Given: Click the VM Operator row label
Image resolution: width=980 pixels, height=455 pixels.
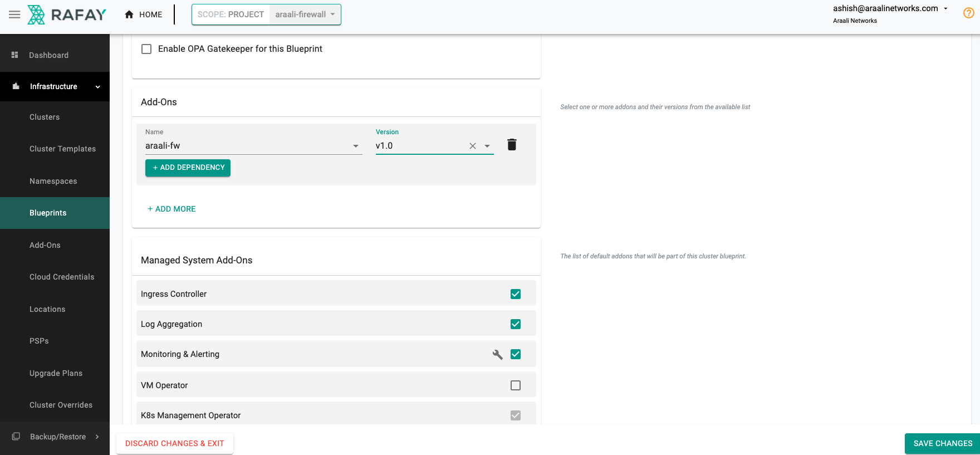Looking at the screenshot, I should click(x=164, y=385).
